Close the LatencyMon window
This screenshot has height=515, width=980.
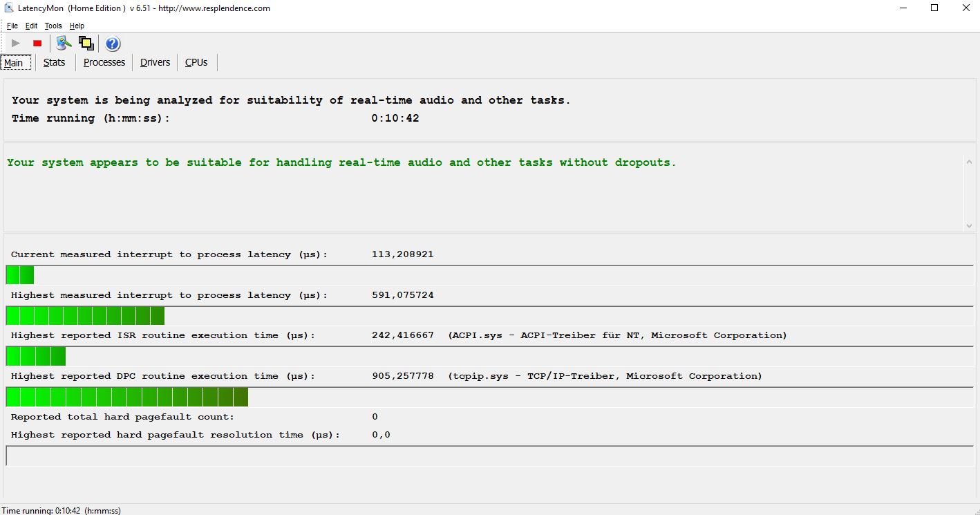(x=965, y=8)
